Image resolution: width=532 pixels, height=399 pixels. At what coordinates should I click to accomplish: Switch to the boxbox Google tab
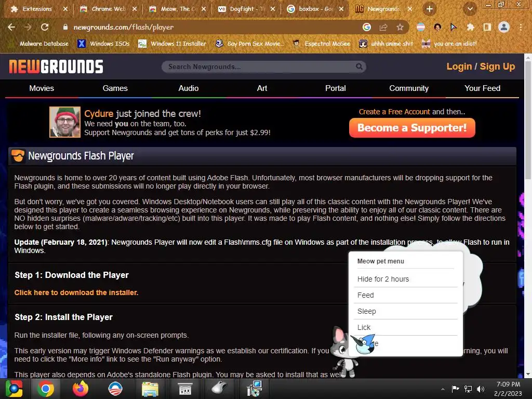point(315,9)
